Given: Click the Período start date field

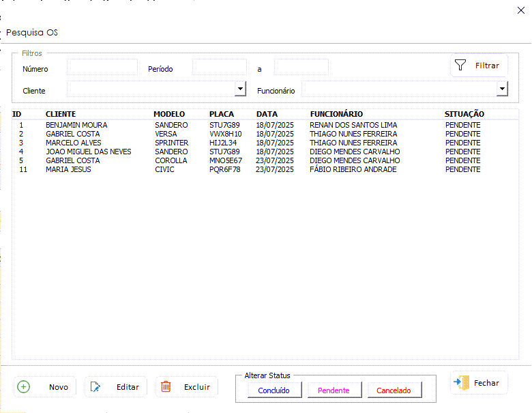Looking at the screenshot, I should (x=219, y=68).
